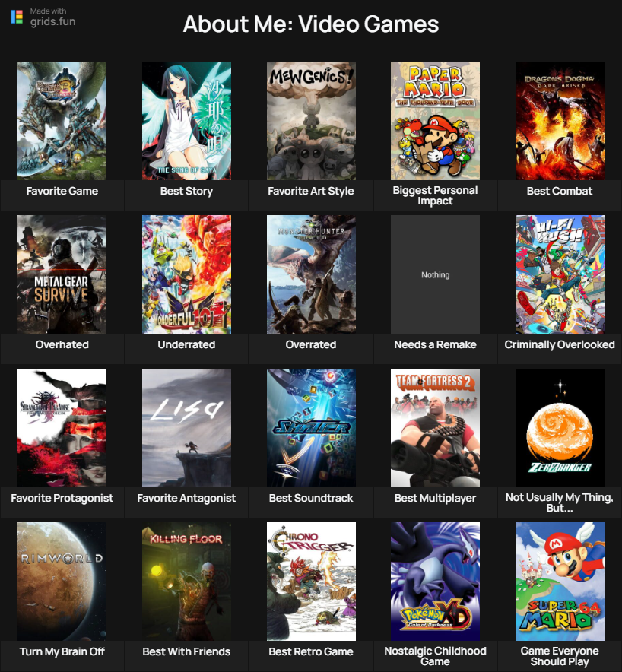This screenshot has height=672, width=622.
Task: Click Dragon's Dogma Dark Arisen cover
Action: [x=560, y=120]
